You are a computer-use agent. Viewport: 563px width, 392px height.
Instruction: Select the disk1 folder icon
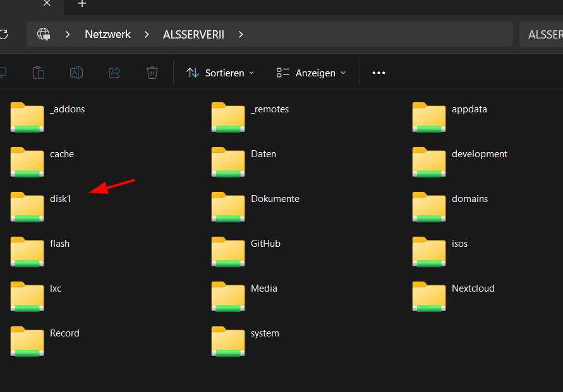tap(27, 207)
